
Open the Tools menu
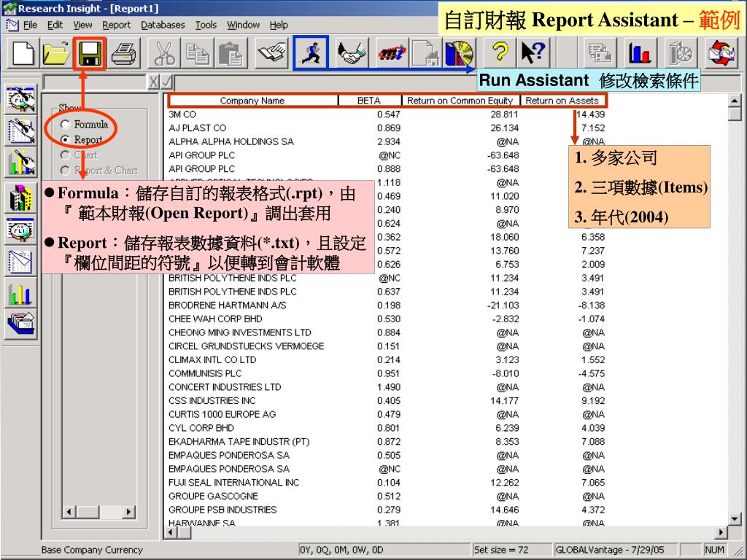tap(206, 25)
